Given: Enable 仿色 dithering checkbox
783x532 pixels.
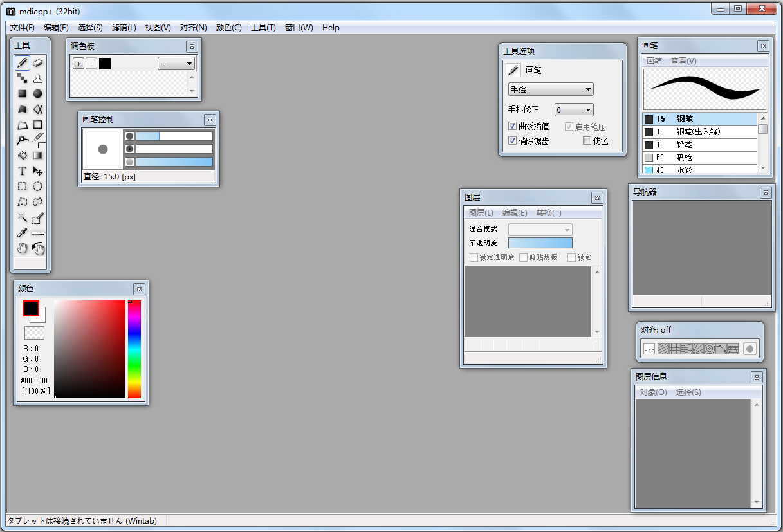Looking at the screenshot, I should [x=585, y=140].
